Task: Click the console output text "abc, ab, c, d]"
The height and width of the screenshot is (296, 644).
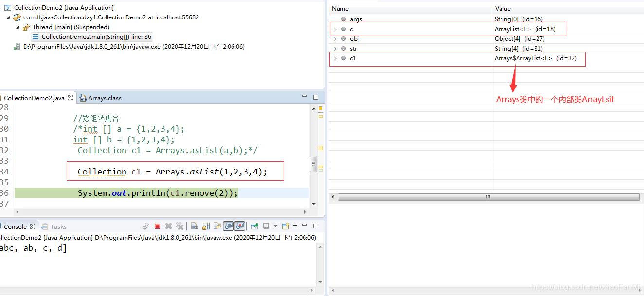Action: (x=33, y=248)
